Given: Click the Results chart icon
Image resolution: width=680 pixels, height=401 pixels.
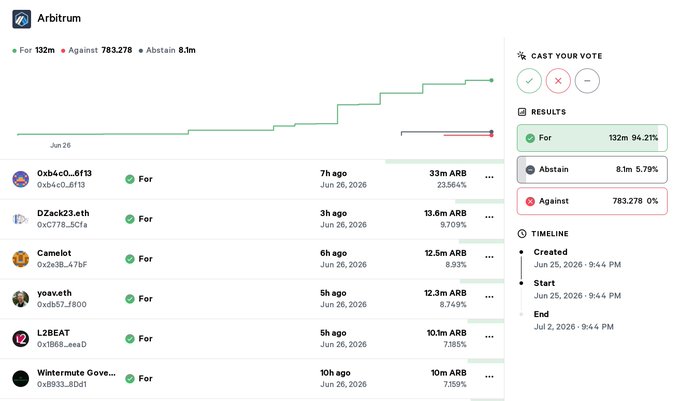Looking at the screenshot, I should 522,112.
